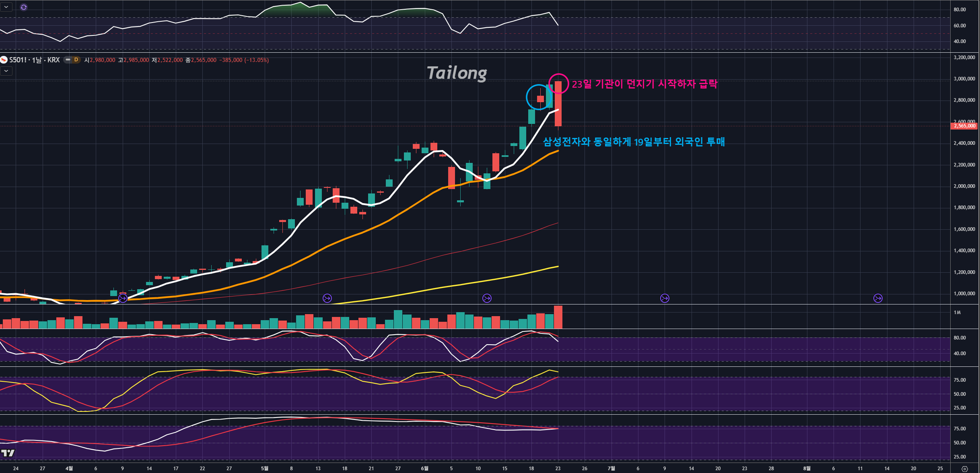This screenshot has width=980, height=473.
Task: Expand the chevron below the S501! title
Action: pos(6,71)
